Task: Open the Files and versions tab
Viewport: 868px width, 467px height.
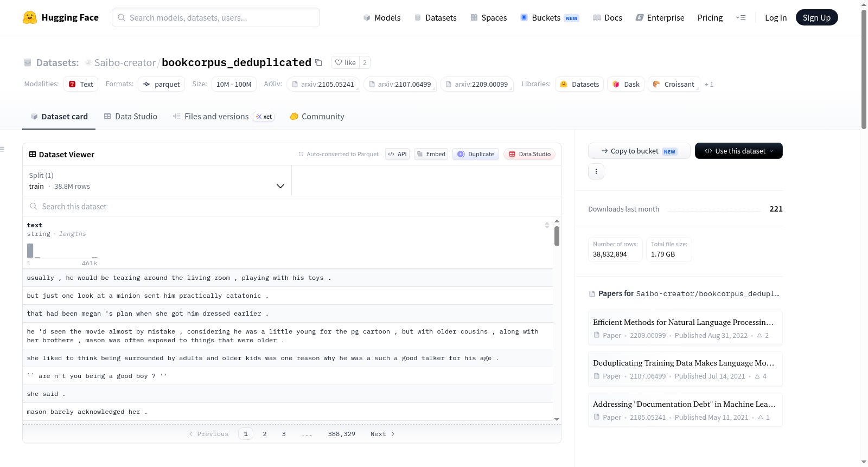Action: [x=224, y=117]
